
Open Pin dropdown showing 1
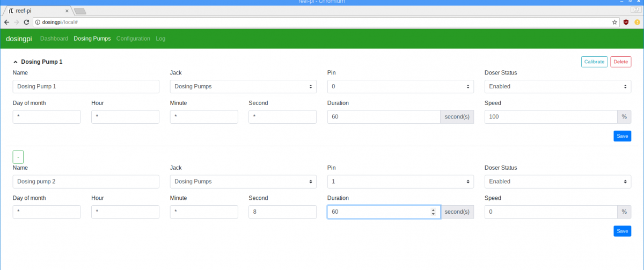click(x=400, y=182)
